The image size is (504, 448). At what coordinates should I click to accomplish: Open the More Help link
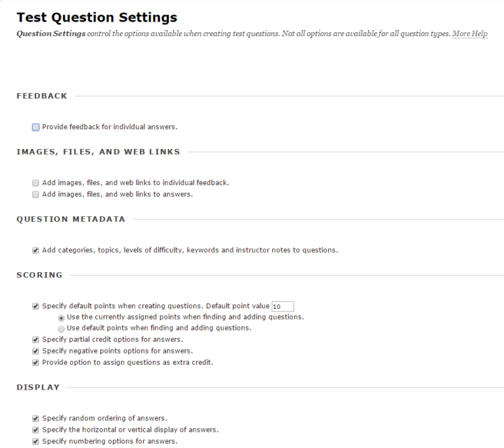coord(470,33)
